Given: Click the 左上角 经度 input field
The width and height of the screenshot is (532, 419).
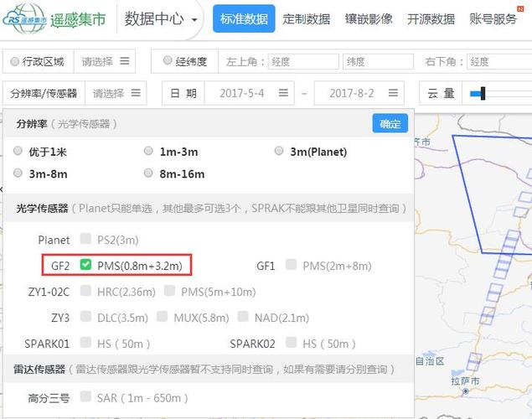Looking at the screenshot, I should pyautogui.click(x=303, y=61).
